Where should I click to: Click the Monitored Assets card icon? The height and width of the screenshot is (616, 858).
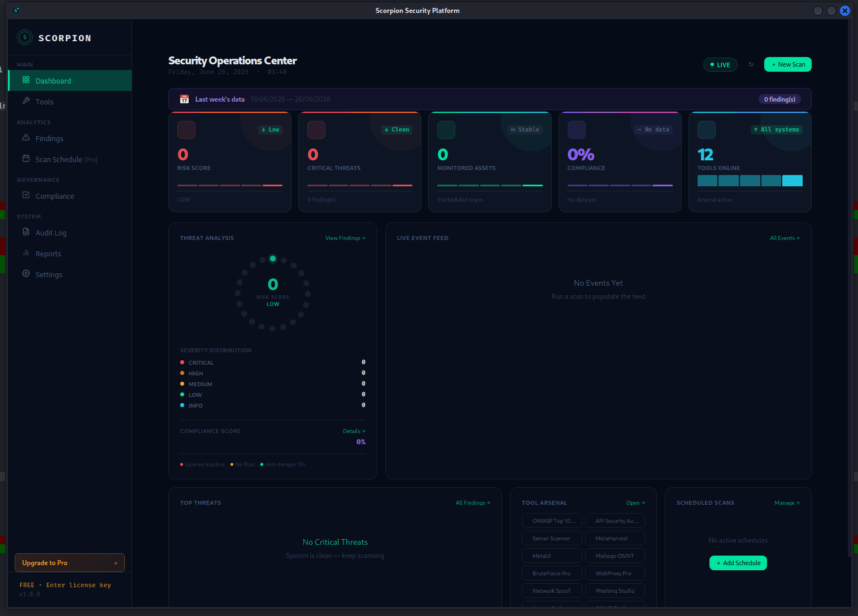pos(446,130)
